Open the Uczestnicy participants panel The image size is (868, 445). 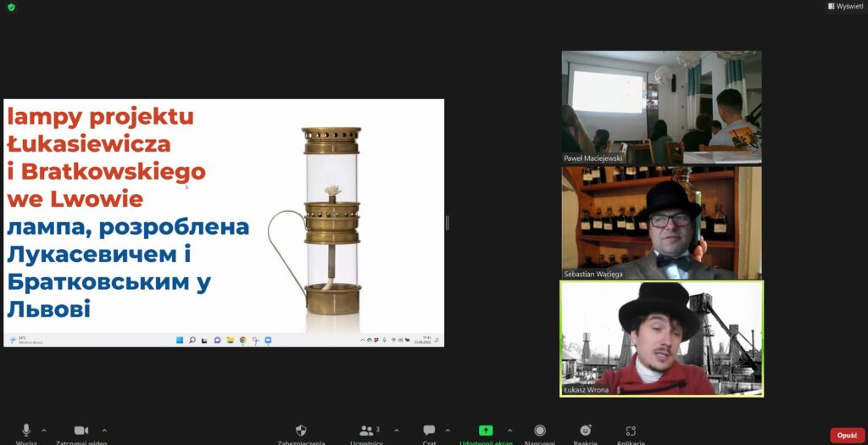click(367, 431)
